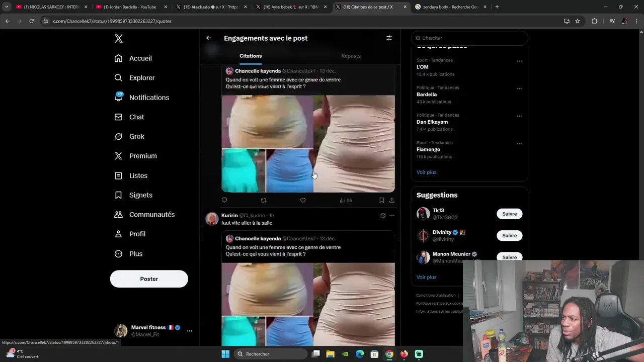Follow Manon Meunier with Suivre button

coord(509,257)
